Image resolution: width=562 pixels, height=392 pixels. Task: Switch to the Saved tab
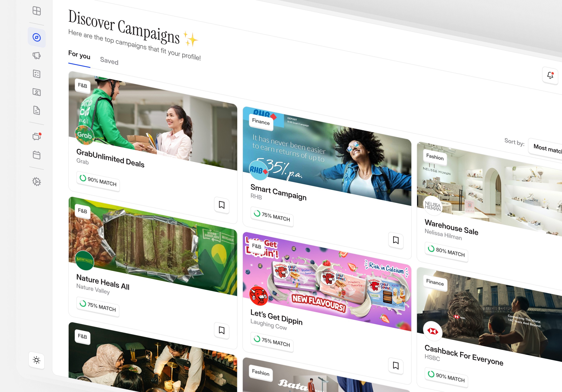(x=109, y=61)
